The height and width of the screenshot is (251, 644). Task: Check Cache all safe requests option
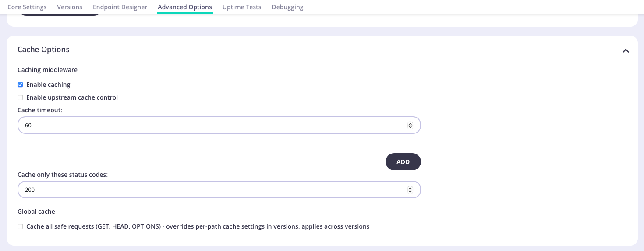pyautogui.click(x=20, y=226)
